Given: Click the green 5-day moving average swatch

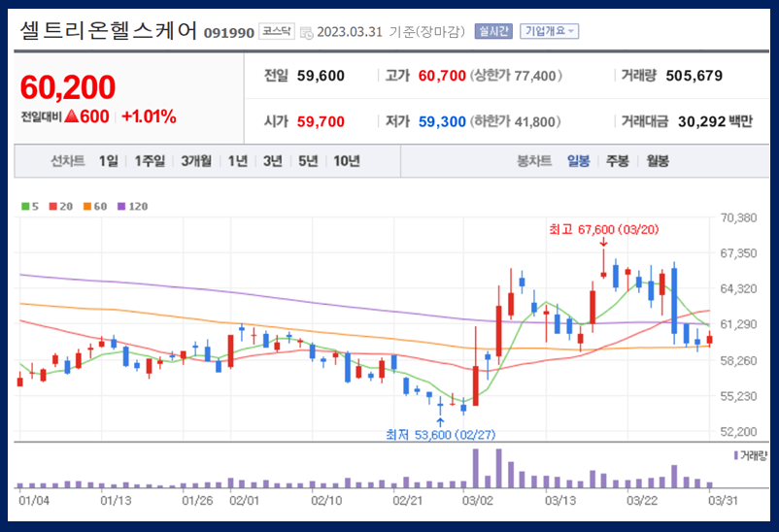Looking at the screenshot, I should click(x=25, y=206).
